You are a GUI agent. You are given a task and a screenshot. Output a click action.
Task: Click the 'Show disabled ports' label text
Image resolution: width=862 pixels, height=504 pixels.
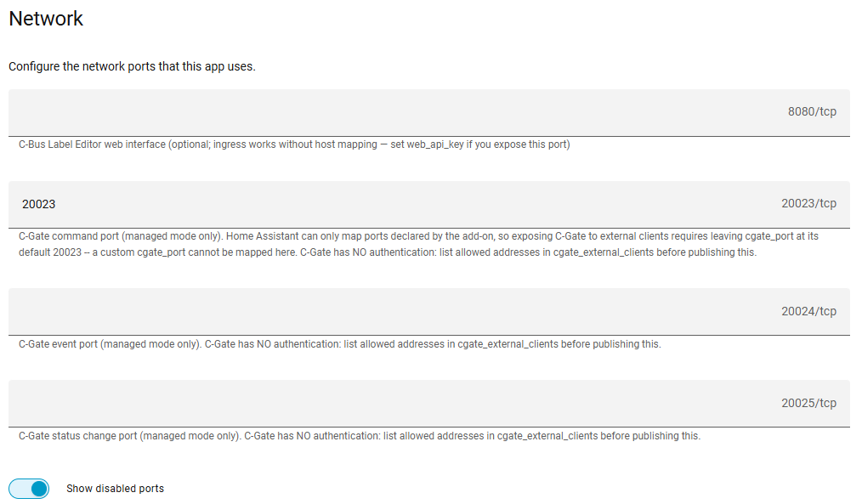click(x=115, y=489)
